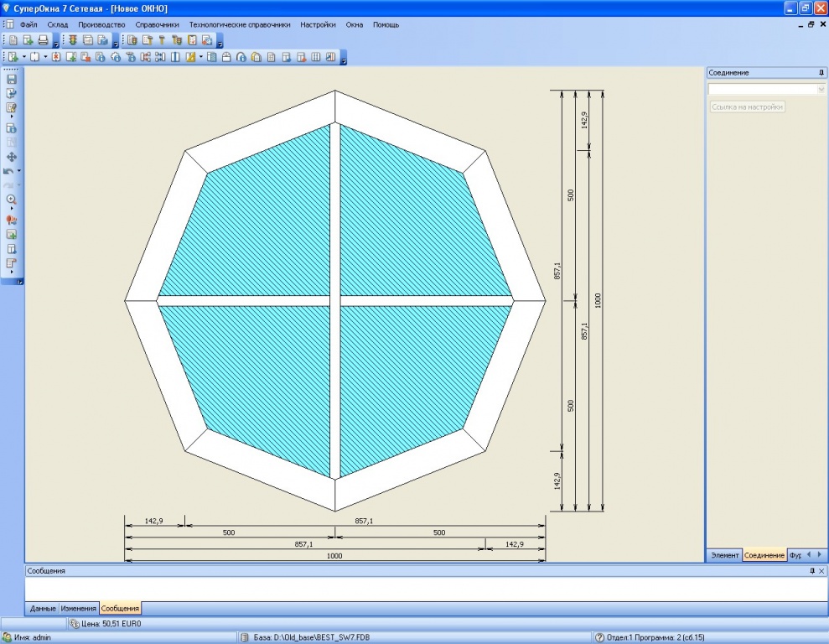
Task: Pin the Соединение panel with the pushpin
Action: (821, 73)
